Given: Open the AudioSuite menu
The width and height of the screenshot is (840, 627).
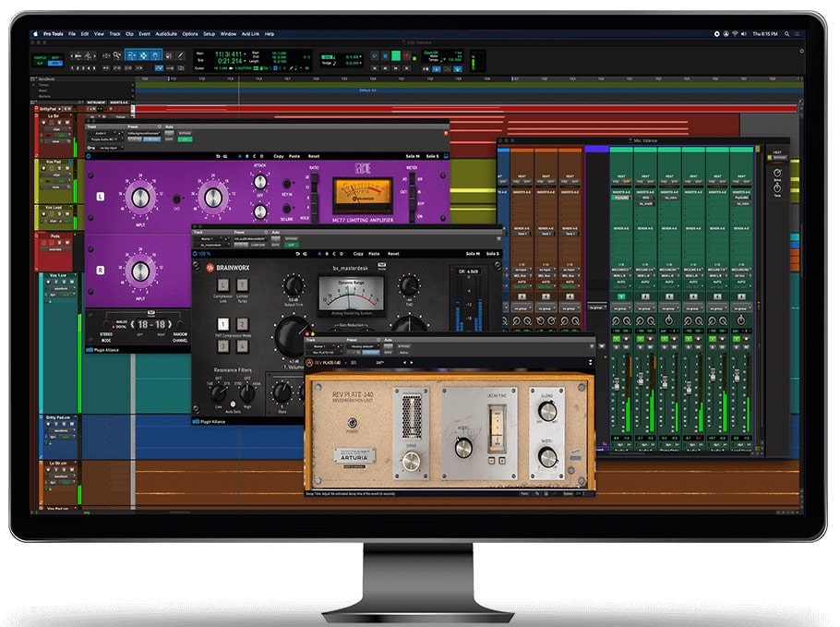Looking at the screenshot, I should pyautogui.click(x=166, y=34).
